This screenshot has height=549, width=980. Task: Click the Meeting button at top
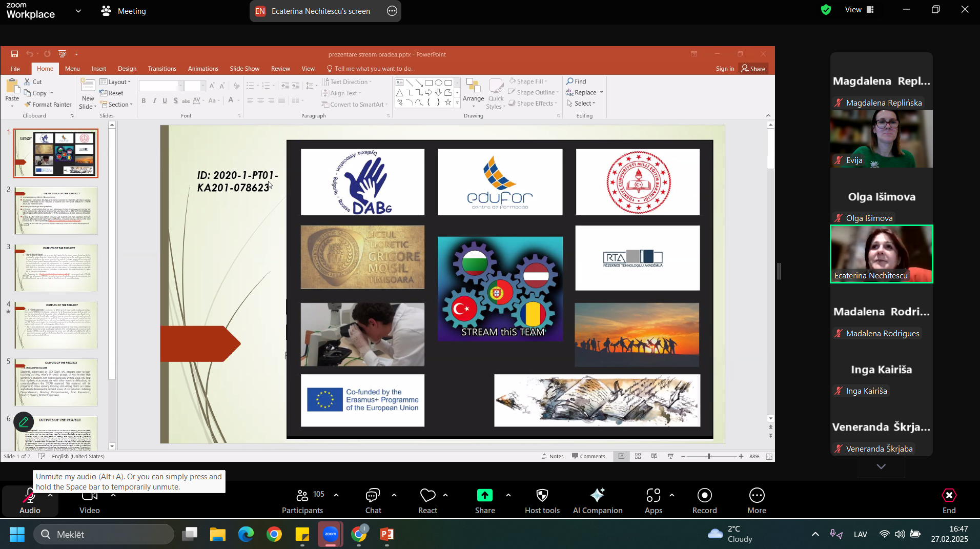(124, 11)
